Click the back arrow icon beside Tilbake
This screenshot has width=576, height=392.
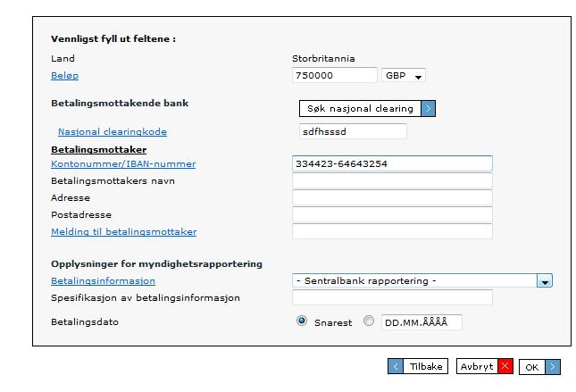[x=396, y=366]
